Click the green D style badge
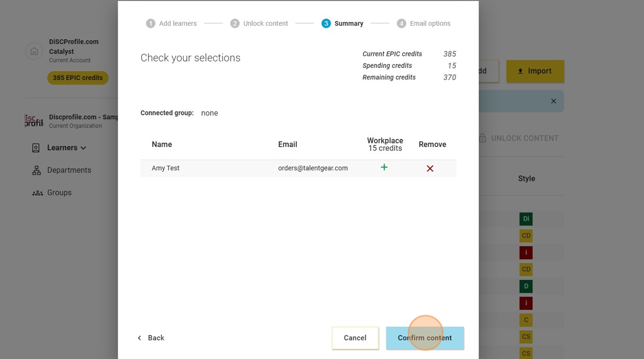This screenshot has height=359, width=644. pos(526,286)
